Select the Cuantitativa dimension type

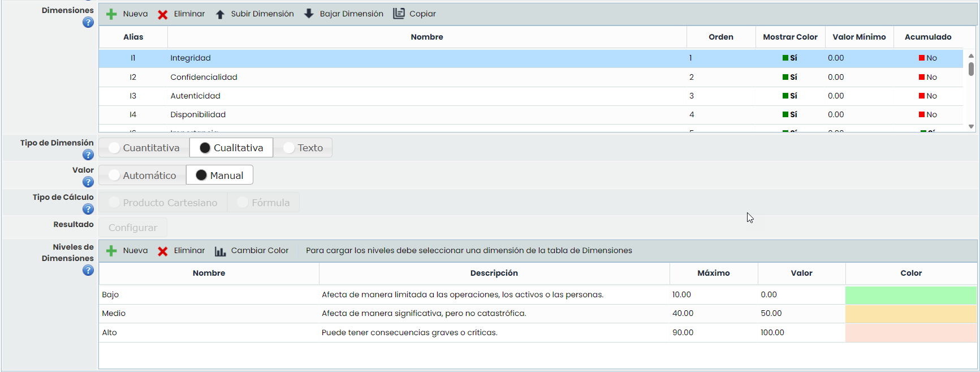[x=144, y=148]
